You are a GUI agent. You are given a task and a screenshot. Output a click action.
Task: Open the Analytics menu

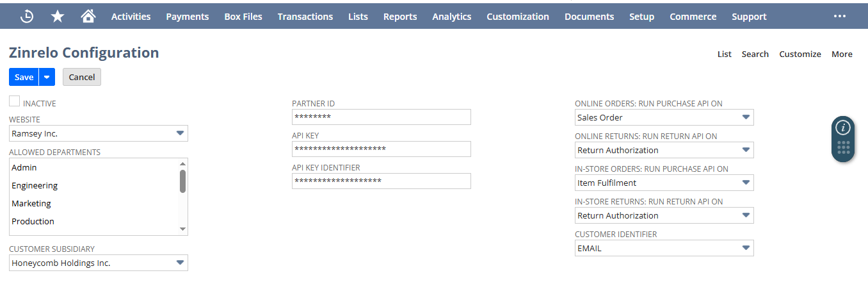pyautogui.click(x=452, y=17)
